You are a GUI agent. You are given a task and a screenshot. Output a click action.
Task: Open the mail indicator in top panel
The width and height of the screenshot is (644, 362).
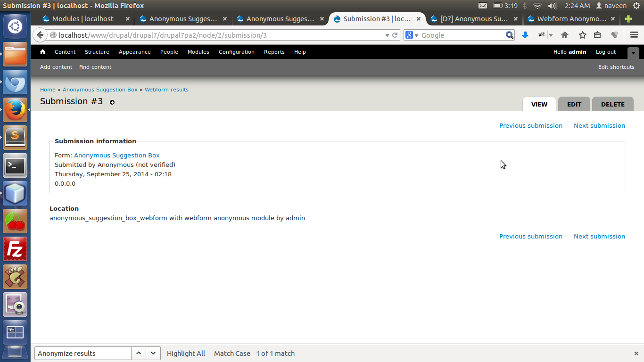click(x=483, y=6)
